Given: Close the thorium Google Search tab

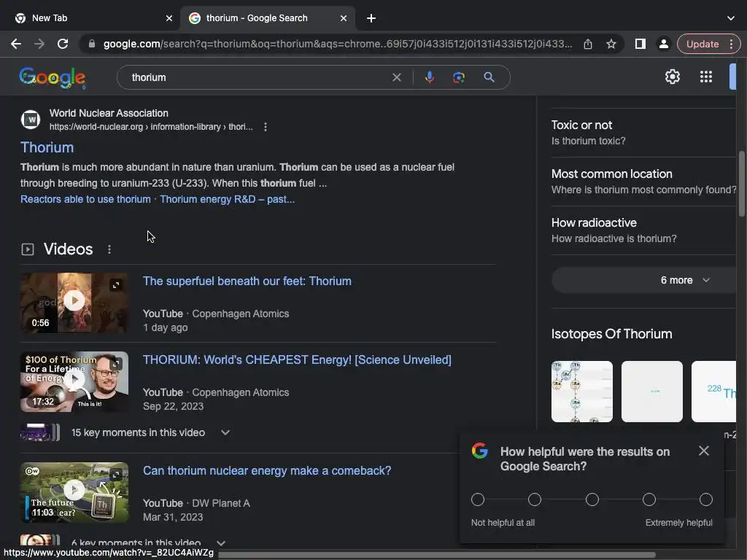Looking at the screenshot, I should tap(344, 18).
